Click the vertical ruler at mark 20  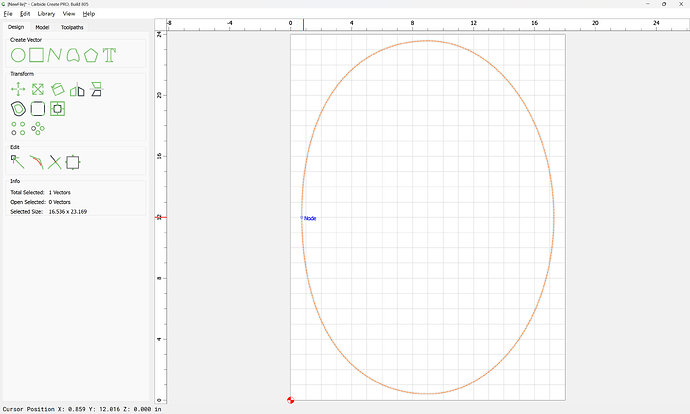[159, 95]
